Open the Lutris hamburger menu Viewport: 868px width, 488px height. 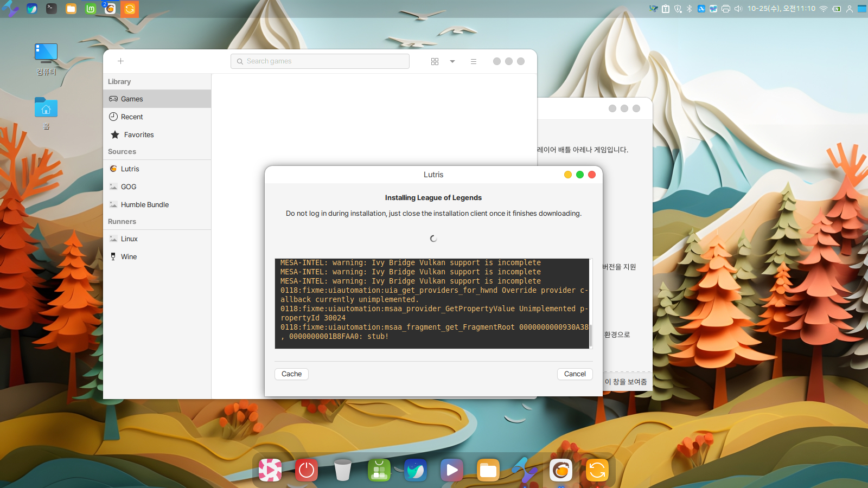click(x=474, y=61)
